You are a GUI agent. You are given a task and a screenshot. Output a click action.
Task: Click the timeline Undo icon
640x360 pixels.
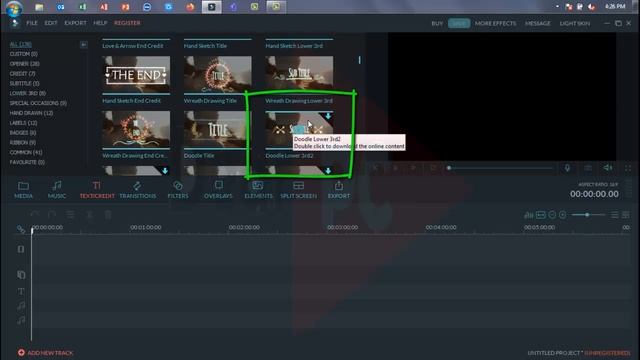pos(35,214)
